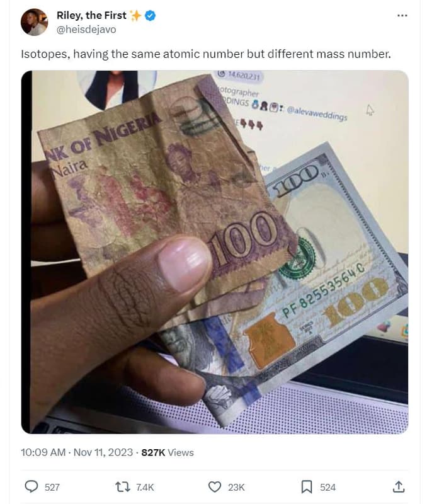Open the tweet timestamp 10:09 AM
The image size is (427, 504).
(43, 452)
